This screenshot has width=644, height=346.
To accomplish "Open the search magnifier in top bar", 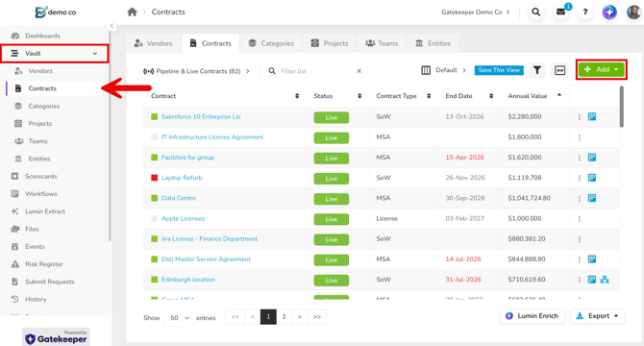I will click(x=536, y=12).
